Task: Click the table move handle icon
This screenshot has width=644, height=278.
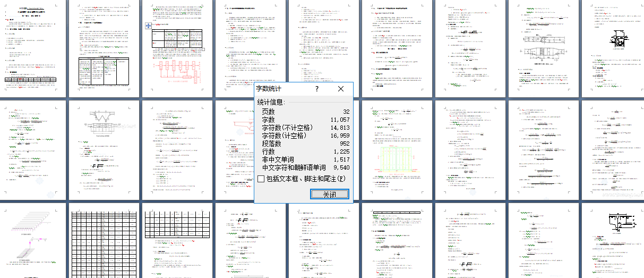Action: tap(149, 25)
